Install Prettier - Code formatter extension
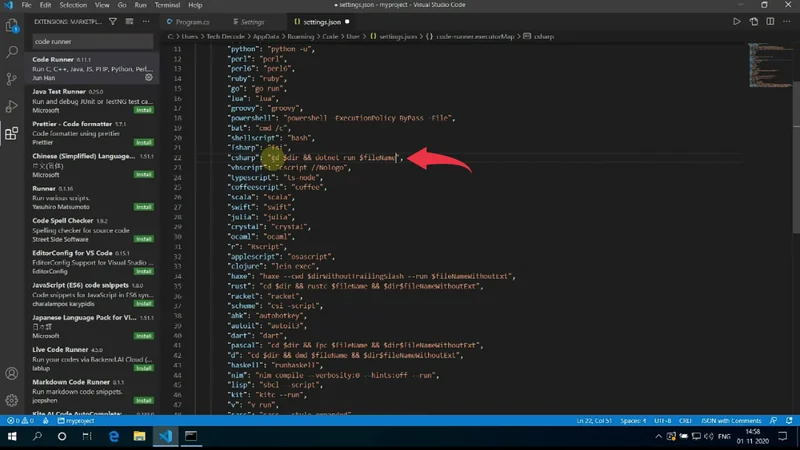Image resolution: width=800 pixels, height=450 pixels. 144,142
